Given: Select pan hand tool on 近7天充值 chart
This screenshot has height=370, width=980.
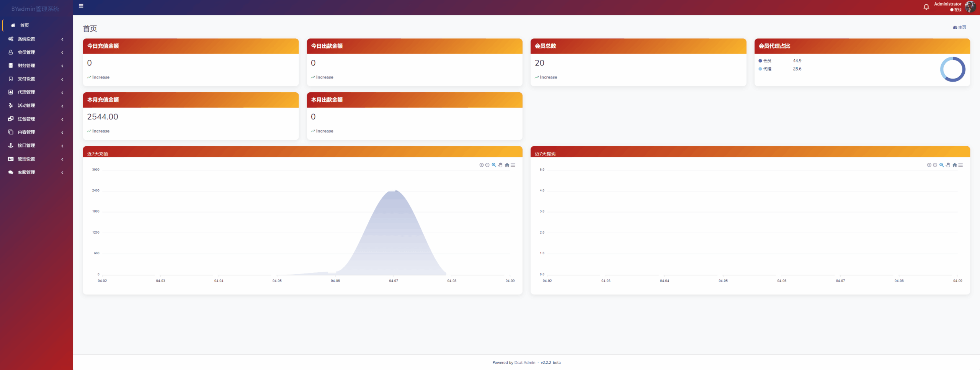Looking at the screenshot, I should [500, 165].
